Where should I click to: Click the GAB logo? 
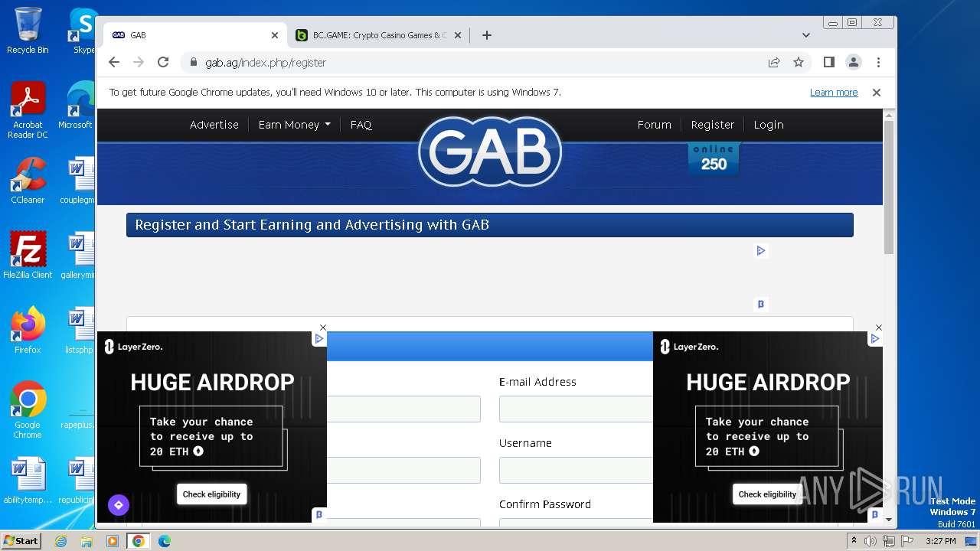[490, 152]
